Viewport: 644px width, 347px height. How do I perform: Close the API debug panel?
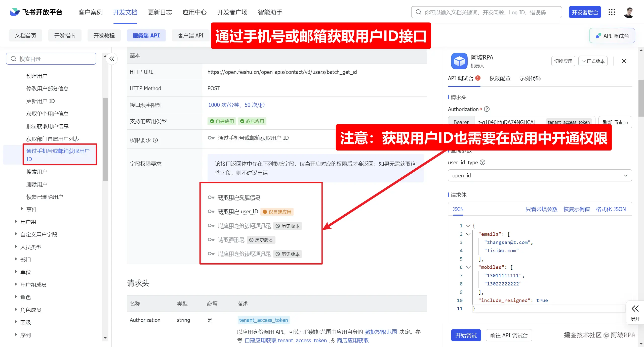[624, 61]
